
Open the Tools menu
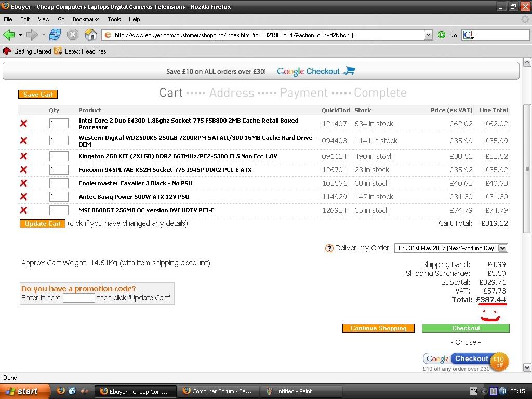click(114, 19)
